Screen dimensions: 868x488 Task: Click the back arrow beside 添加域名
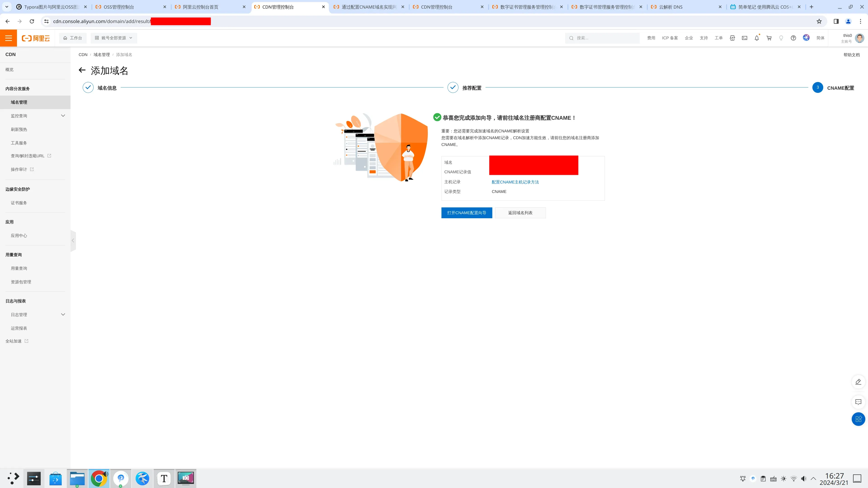(x=82, y=70)
